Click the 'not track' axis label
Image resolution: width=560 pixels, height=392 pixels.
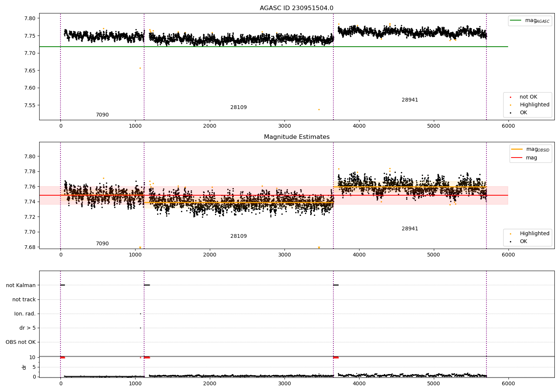point(24,299)
